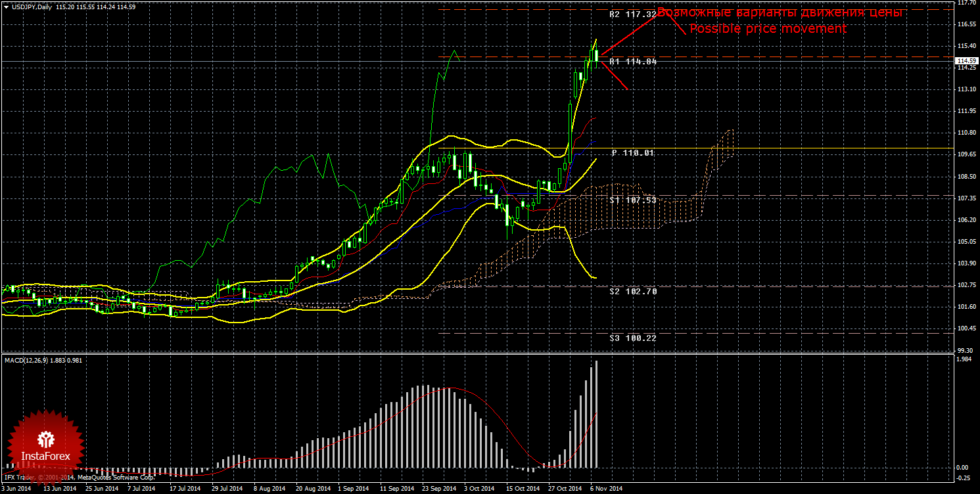The width and height of the screenshot is (980, 494).
Task: Select the S2 102.70 support label
Action: click(633, 291)
